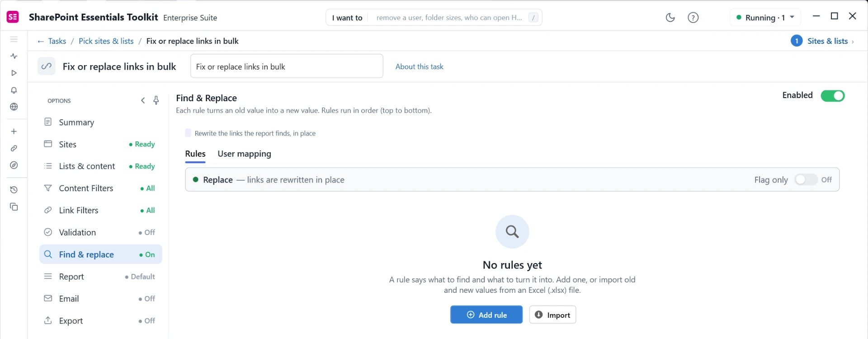Click the link icon beside the task title

[x=46, y=66]
